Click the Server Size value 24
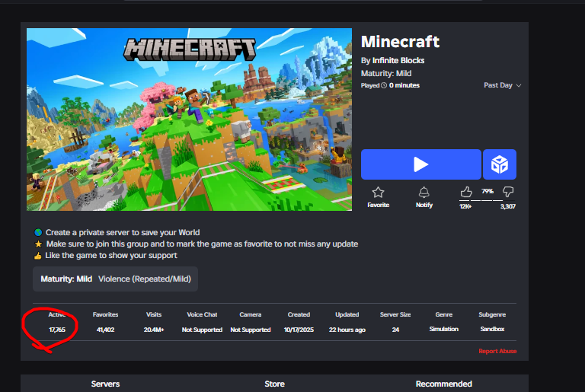This screenshot has width=585, height=392. point(395,330)
